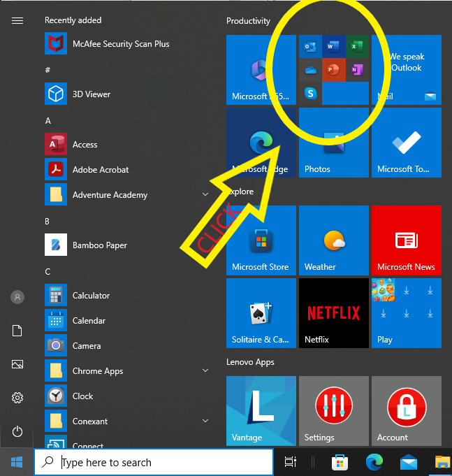Open Microsoft To Do tile
The image size is (452, 476).
407,143
